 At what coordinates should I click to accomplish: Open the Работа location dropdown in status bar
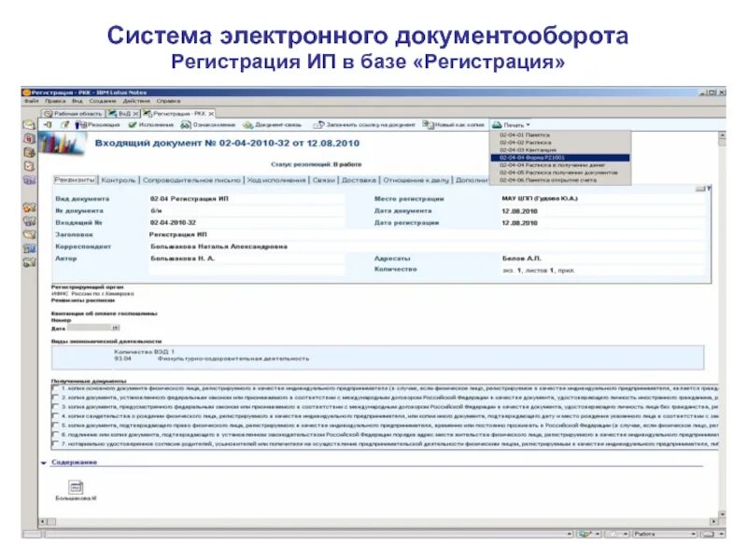click(665, 534)
